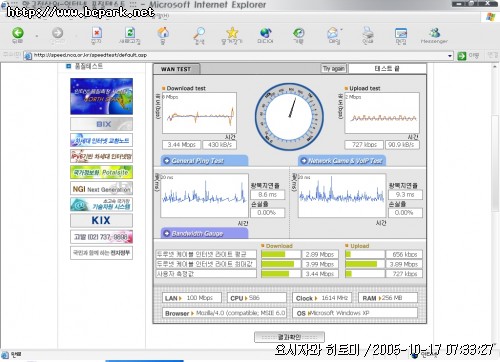
Task: Click the OS Microsoft Windows XP field
Action: tap(355, 313)
